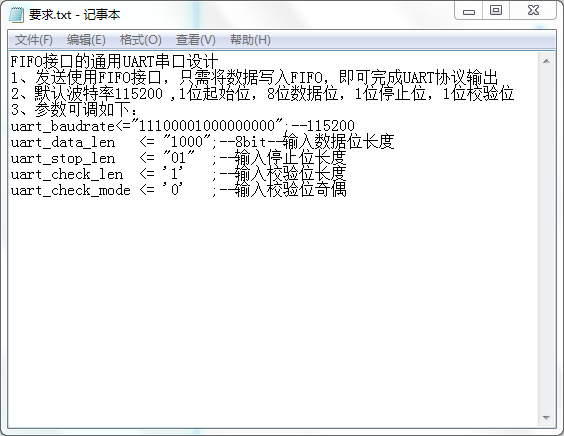Click comment 输入校验位奇偶
This screenshot has height=436, width=564.
pos(291,190)
